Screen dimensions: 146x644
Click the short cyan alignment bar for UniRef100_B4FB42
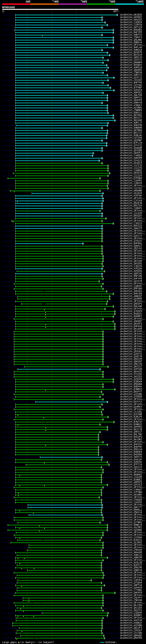click(x=50, y=244)
